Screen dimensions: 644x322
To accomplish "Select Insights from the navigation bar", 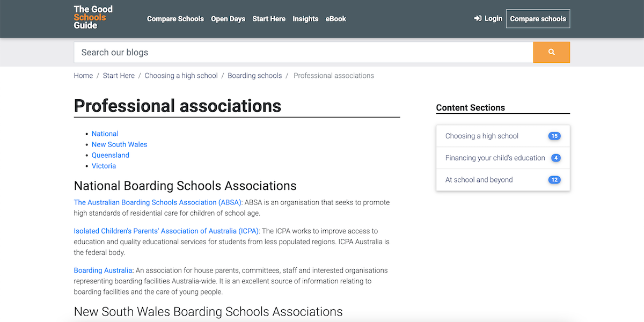I will (305, 19).
